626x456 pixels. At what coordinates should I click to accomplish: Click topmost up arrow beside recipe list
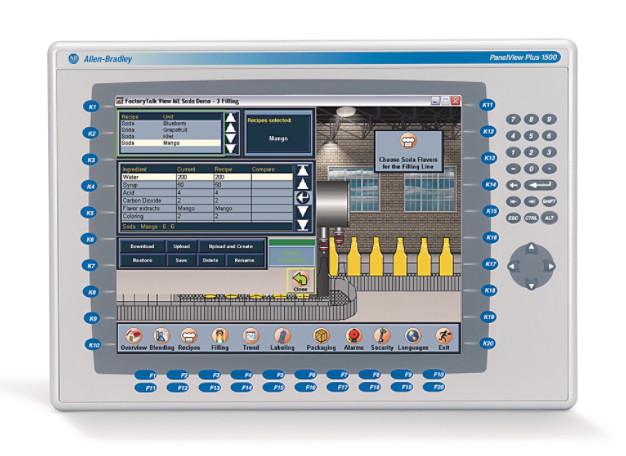tap(231, 117)
